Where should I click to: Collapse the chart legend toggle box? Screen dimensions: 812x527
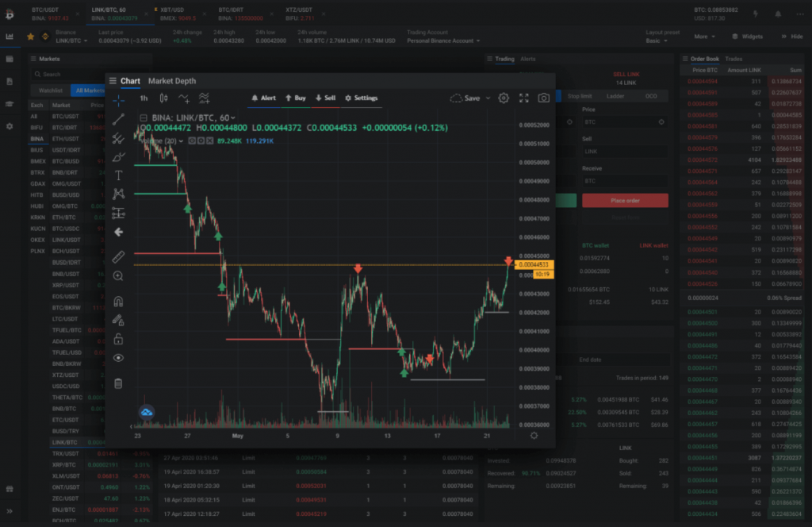[144, 118]
